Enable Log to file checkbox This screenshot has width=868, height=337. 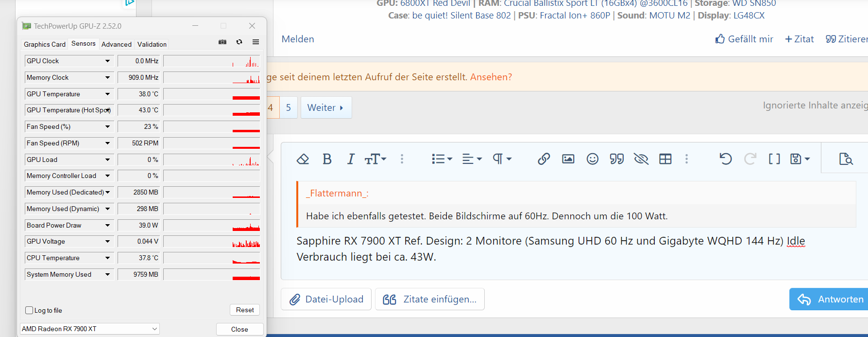pyautogui.click(x=29, y=310)
